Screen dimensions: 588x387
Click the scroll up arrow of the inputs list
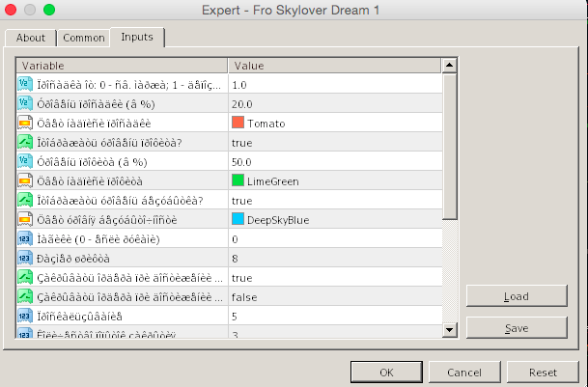click(449, 66)
